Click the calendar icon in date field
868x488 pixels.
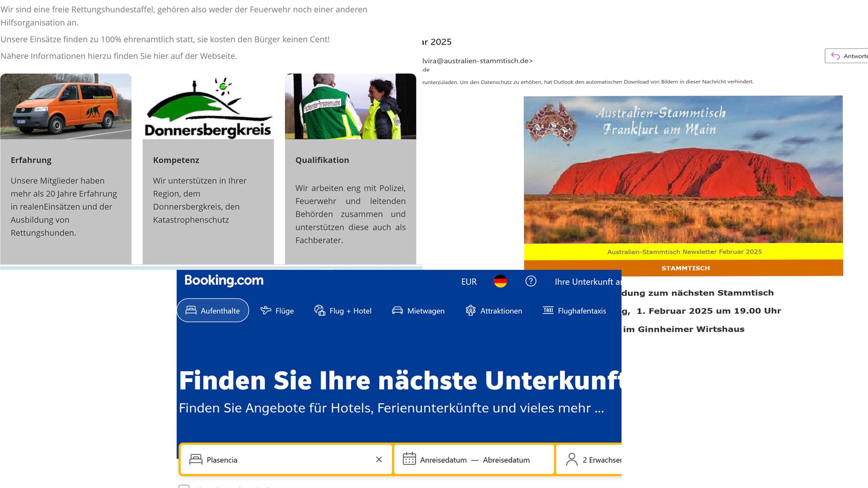[x=409, y=459]
